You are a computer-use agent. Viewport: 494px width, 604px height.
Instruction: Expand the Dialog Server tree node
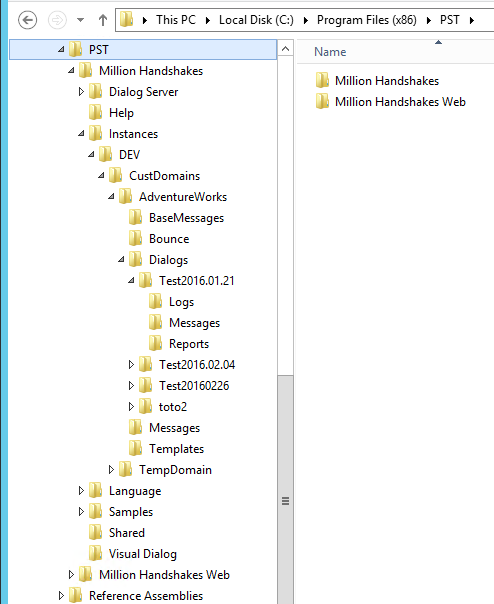pos(81,92)
